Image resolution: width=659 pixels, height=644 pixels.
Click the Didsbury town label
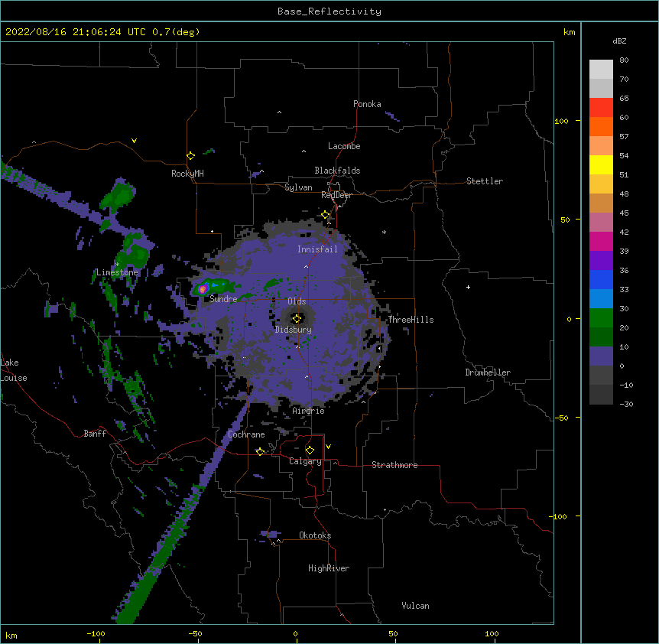pyautogui.click(x=293, y=330)
